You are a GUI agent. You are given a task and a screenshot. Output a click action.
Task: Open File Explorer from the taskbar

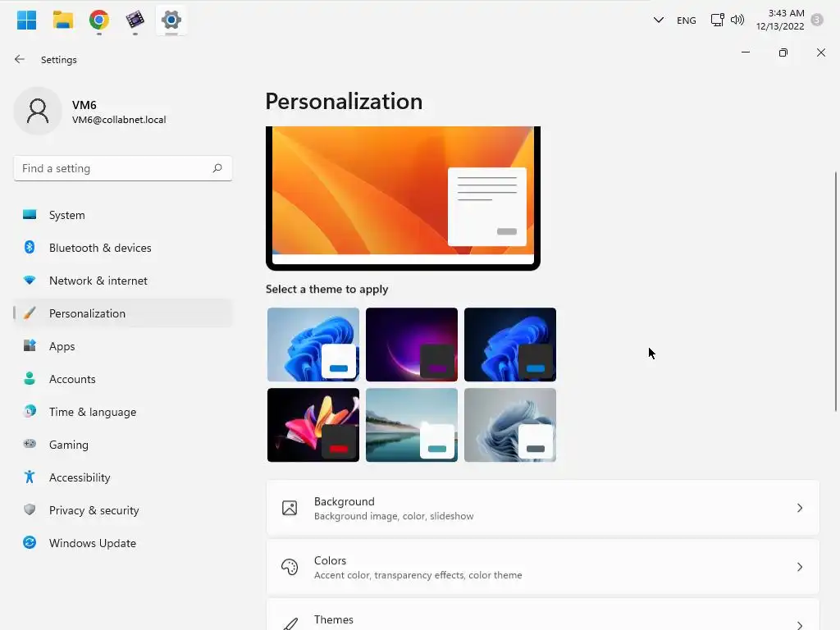(63, 21)
